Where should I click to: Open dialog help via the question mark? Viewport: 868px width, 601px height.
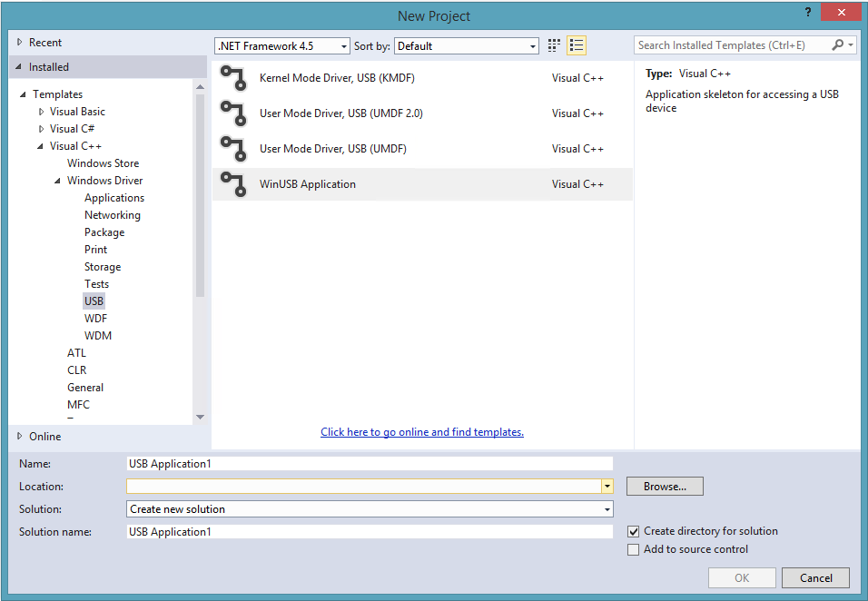[807, 12]
